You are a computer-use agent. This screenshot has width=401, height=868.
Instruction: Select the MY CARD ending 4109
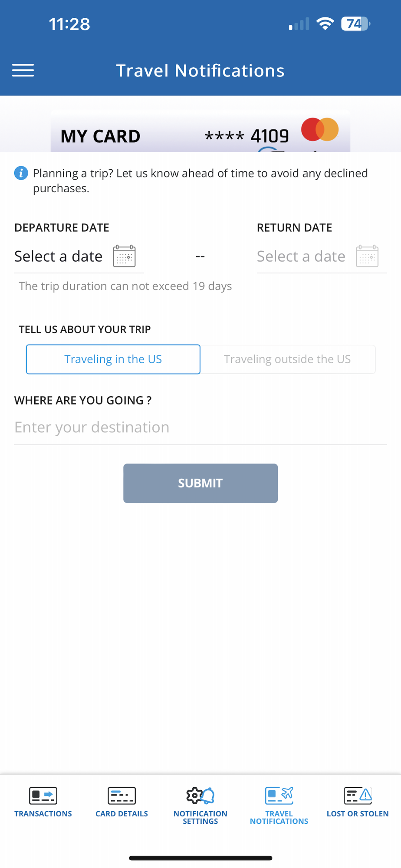click(200, 132)
